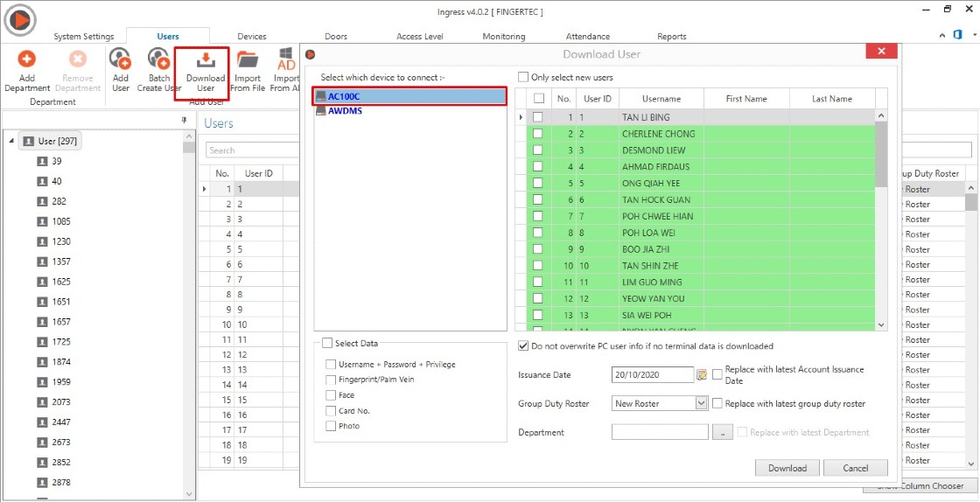Uncheck Do not overwrite PC user info
This screenshot has width=980, height=502.
[523, 346]
